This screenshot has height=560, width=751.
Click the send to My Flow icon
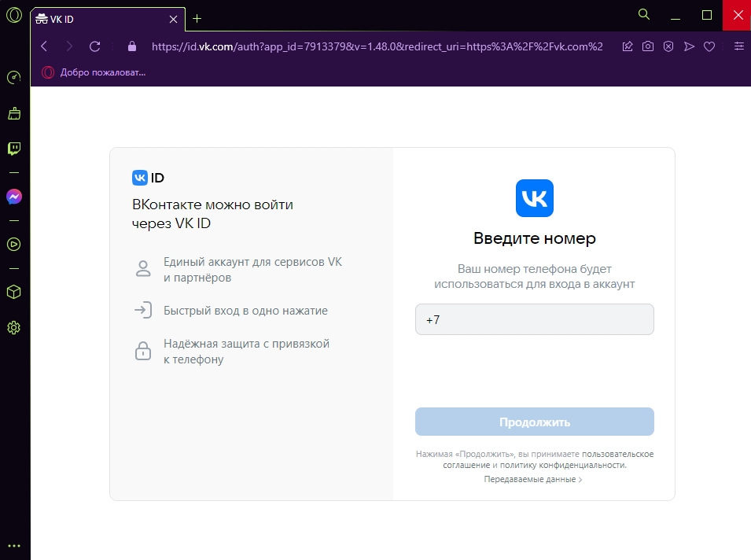click(689, 46)
